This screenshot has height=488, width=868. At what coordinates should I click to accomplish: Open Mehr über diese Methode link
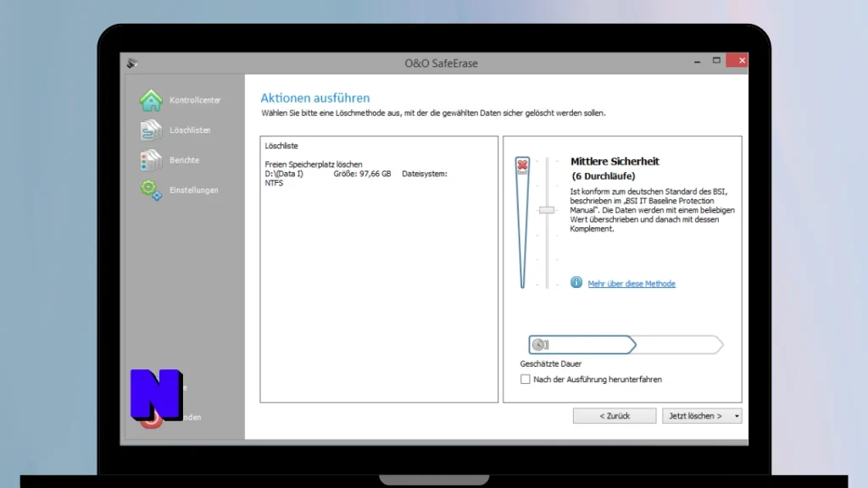(632, 283)
